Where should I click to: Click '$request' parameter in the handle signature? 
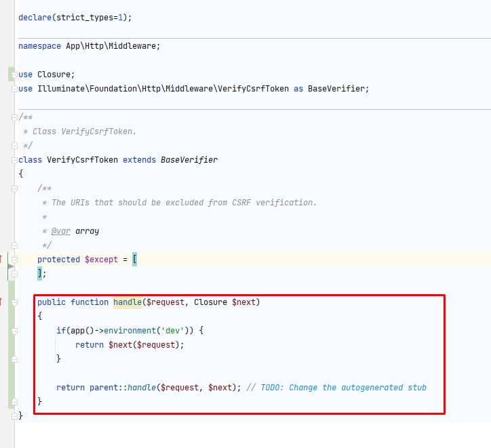[x=165, y=302]
